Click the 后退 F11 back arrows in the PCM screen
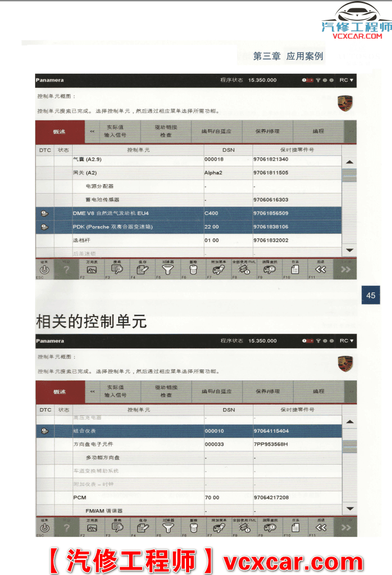 (x=321, y=528)
